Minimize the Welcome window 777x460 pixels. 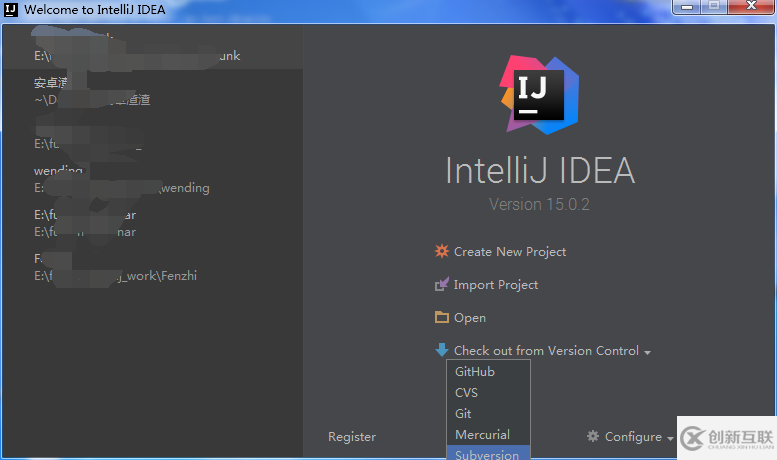687,7
